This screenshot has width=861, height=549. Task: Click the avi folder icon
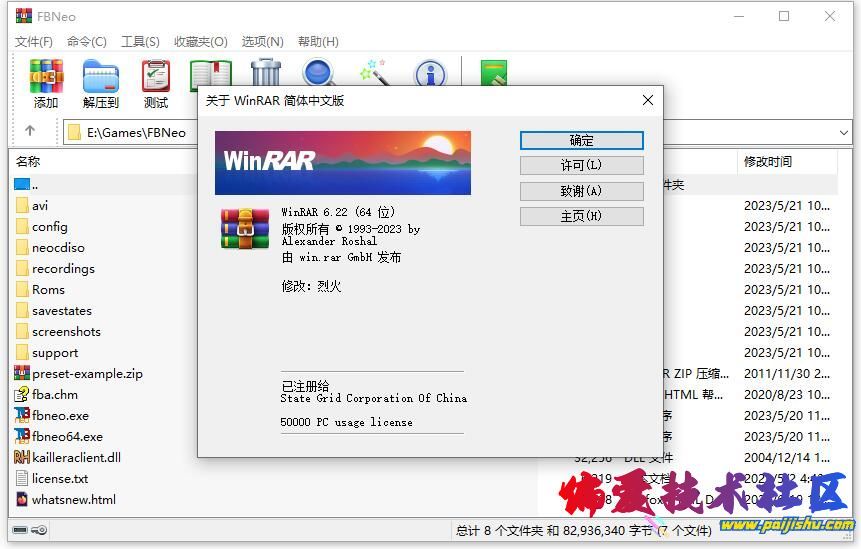[23, 206]
